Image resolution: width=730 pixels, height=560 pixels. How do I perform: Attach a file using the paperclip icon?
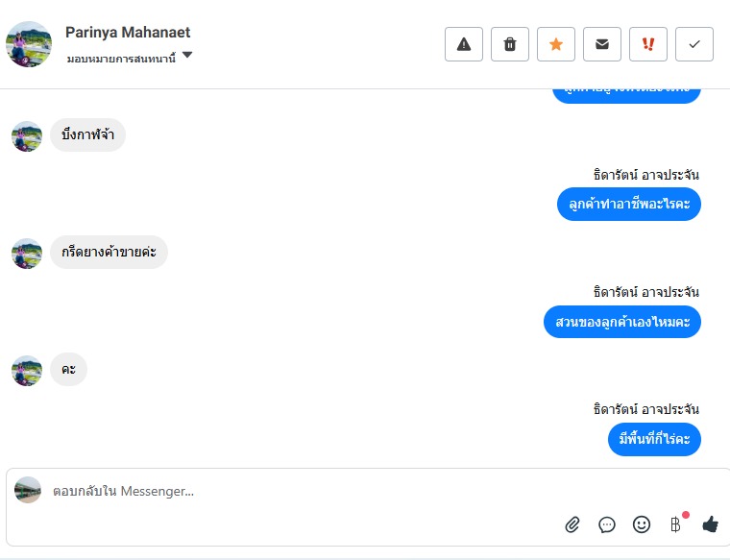(x=572, y=524)
